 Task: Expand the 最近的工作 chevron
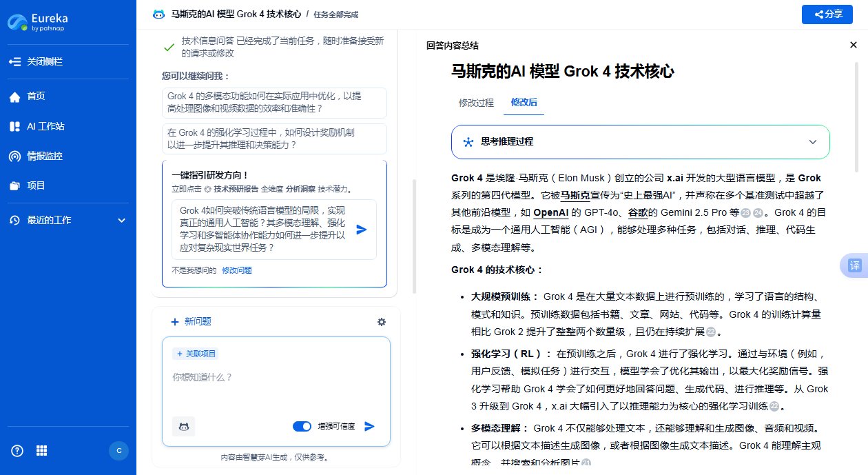click(x=121, y=221)
